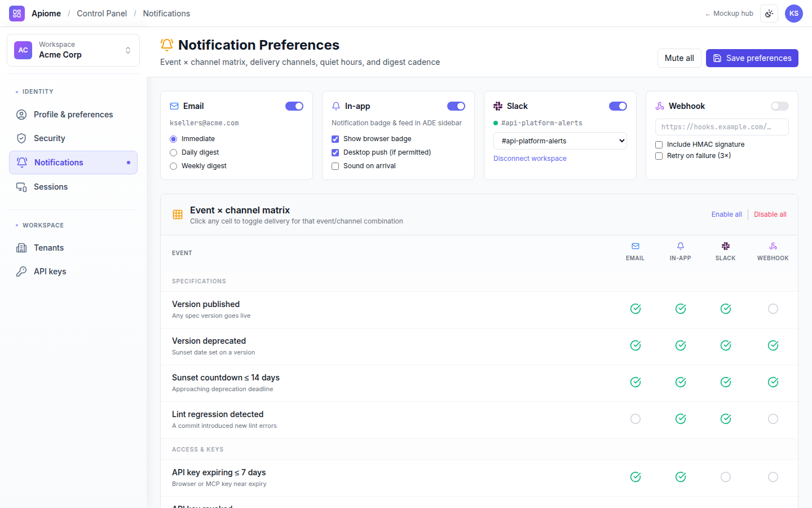Open the Mockup hub link
This screenshot has height=508, width=812.
[729, 14]
